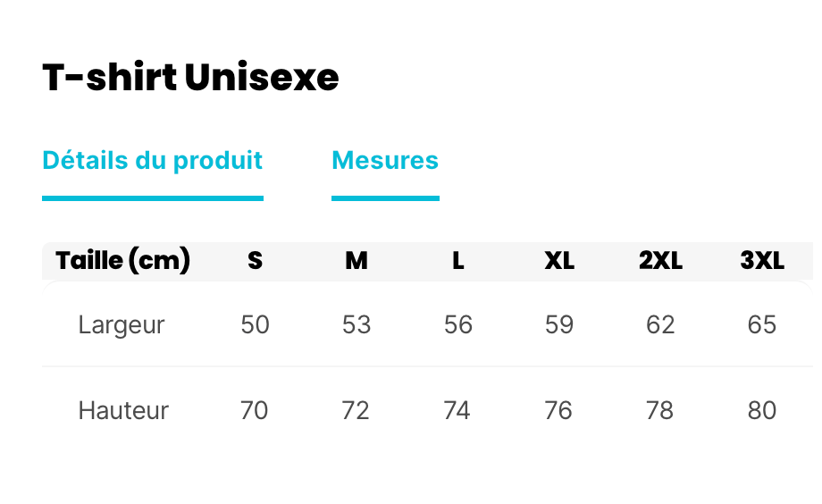Choose the L size column header
Viewport: 822px width, 504px height.
click(x=458, y=261)
